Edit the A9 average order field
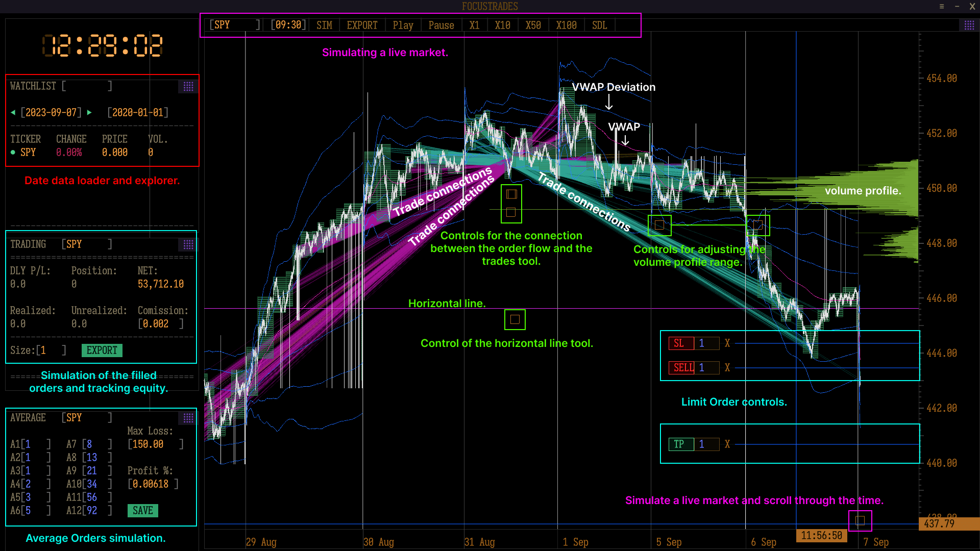 97,471
